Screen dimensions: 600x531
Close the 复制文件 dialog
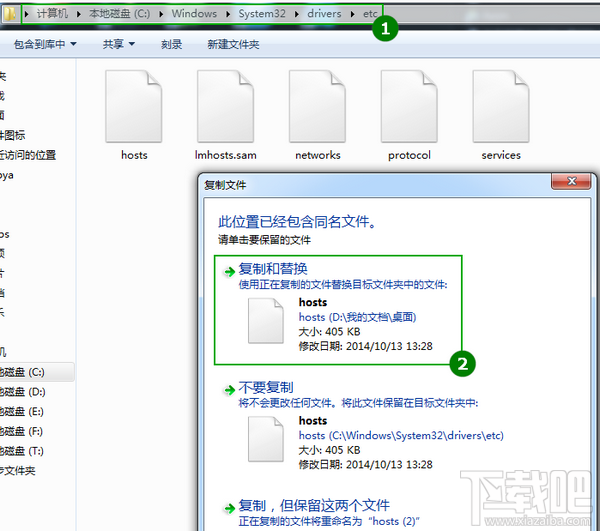click(571, 181)
